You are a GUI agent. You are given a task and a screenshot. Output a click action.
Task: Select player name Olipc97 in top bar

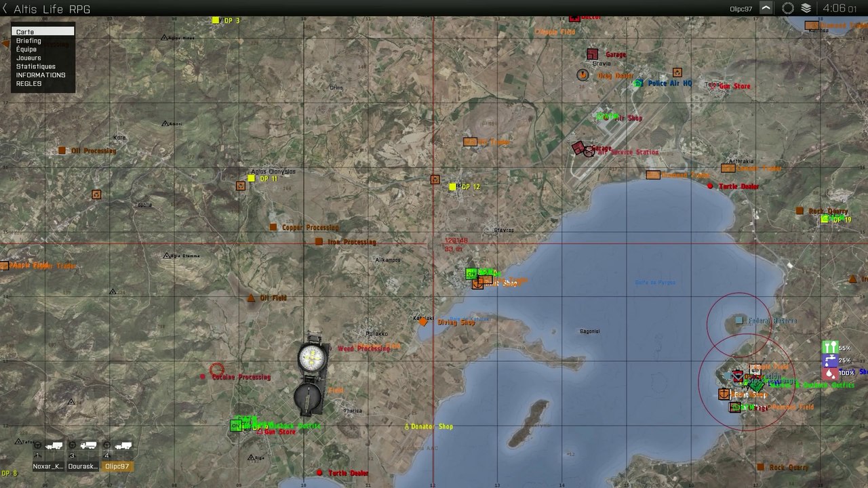click(x=741, y=9)
